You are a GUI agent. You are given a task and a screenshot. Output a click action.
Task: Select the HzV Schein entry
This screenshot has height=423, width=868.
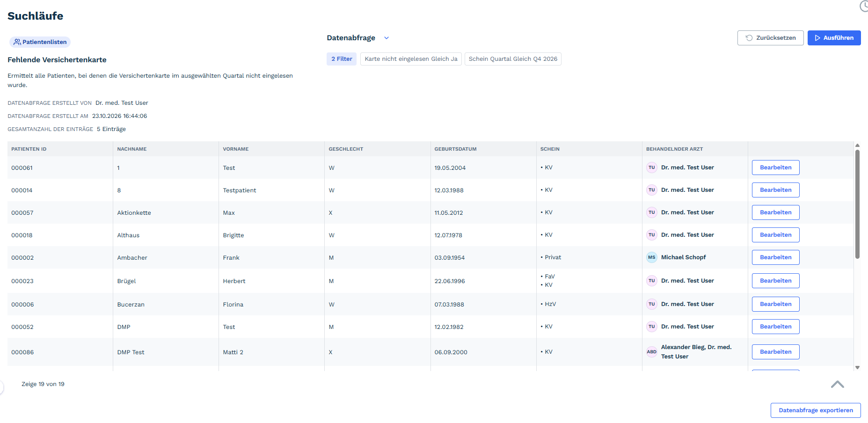[550, 304]
